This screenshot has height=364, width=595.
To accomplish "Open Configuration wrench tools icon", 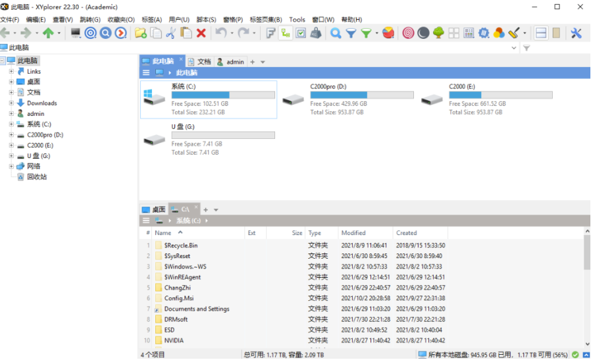I will click(576, 33).
